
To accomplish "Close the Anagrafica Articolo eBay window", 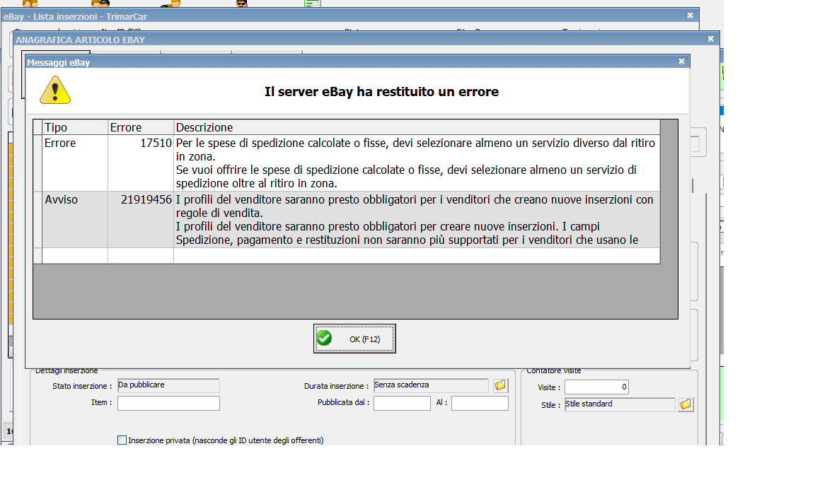I will coord(710,39).
